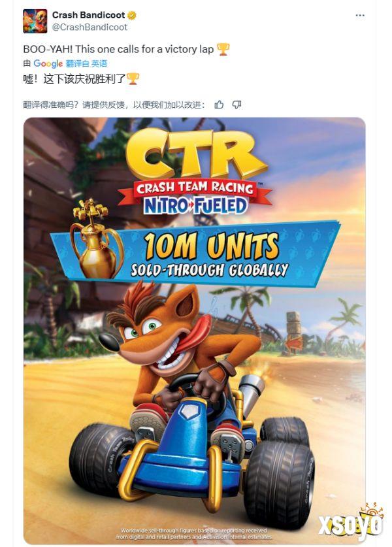Click the CTR gold logo in the image
This screenshot has width=392, height=547.
pos(195,154)
